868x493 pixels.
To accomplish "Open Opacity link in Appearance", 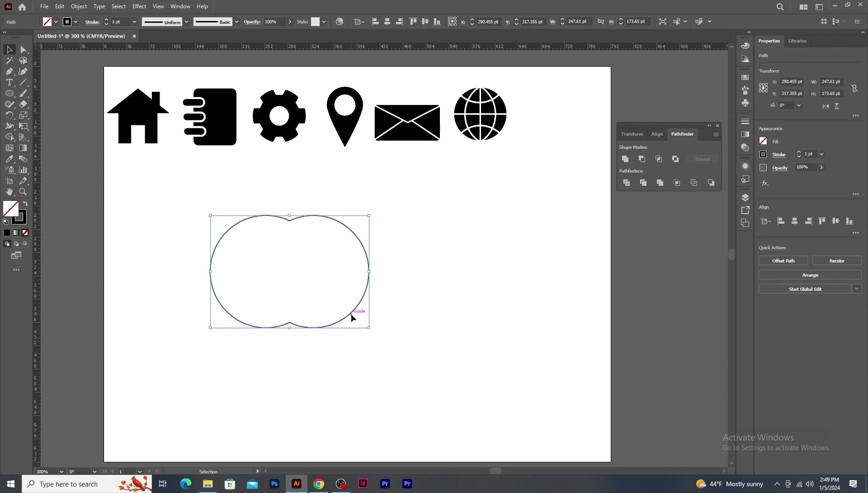I will tap(780, 168).
